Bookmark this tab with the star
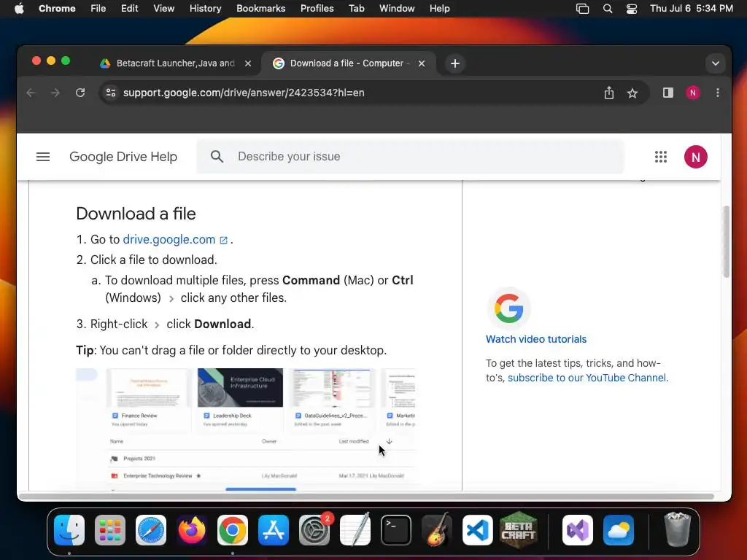The width and height of the screenshot is (747, 560). 632,93
